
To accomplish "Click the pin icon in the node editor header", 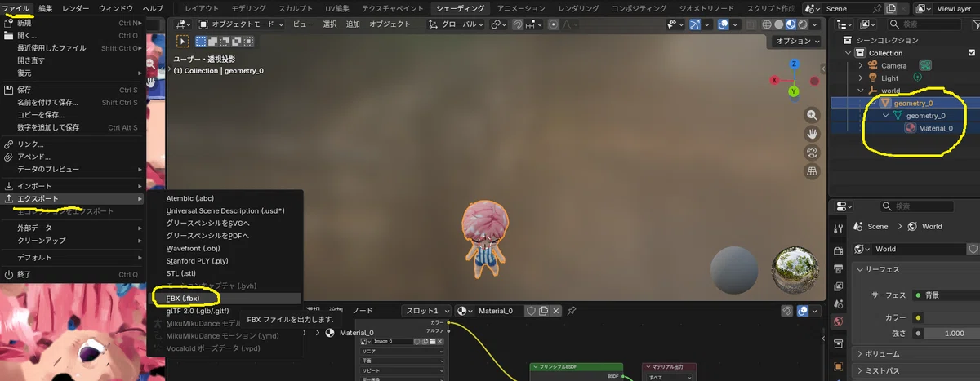I will click(572, 311).
